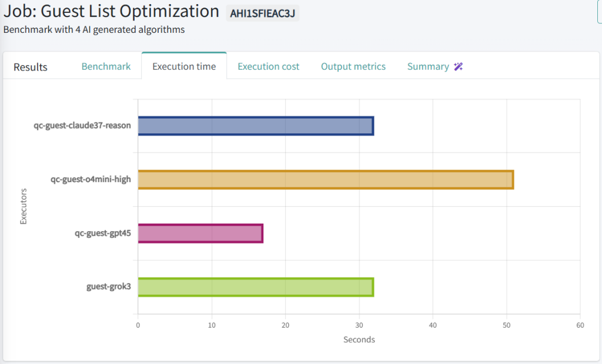Image resolution: width=602 pixels, height=364 pixels.
Task: Select the green guest-grok3 bar
Action: coord(255,288)
